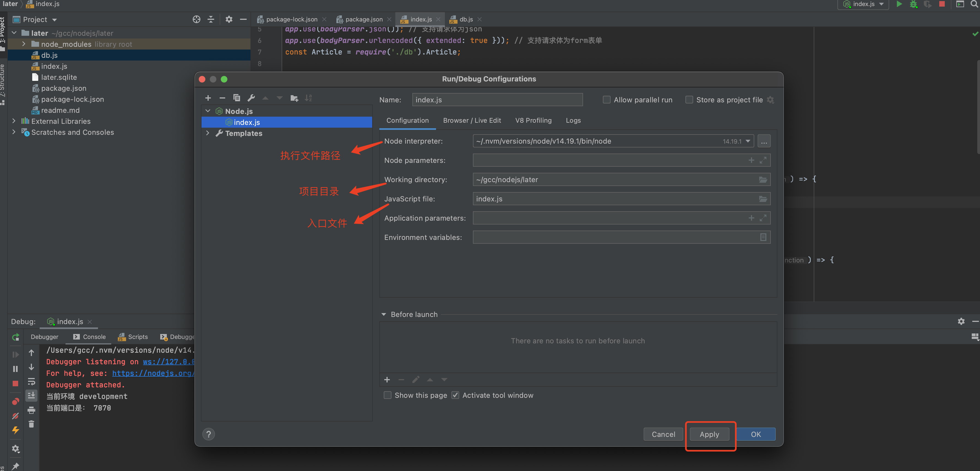This screenshot has width=980, height=471.
Task: Open Scripts tab in Debug panel
Action: click(133, 337)
